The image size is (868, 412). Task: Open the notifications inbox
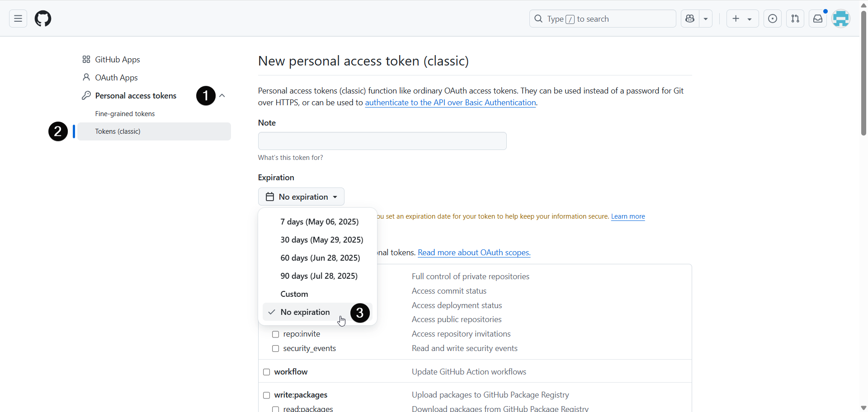coord(818,19)
